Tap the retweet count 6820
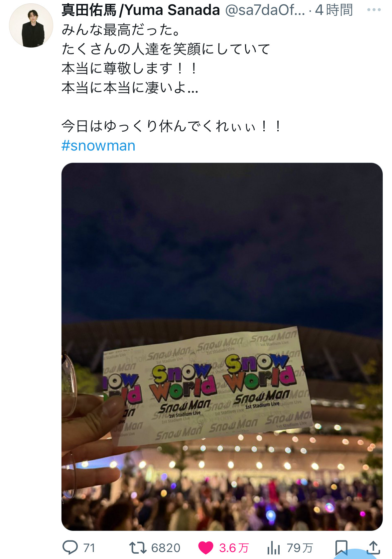The height and width of the screenshot is (559, 392). tap(166, 548)
